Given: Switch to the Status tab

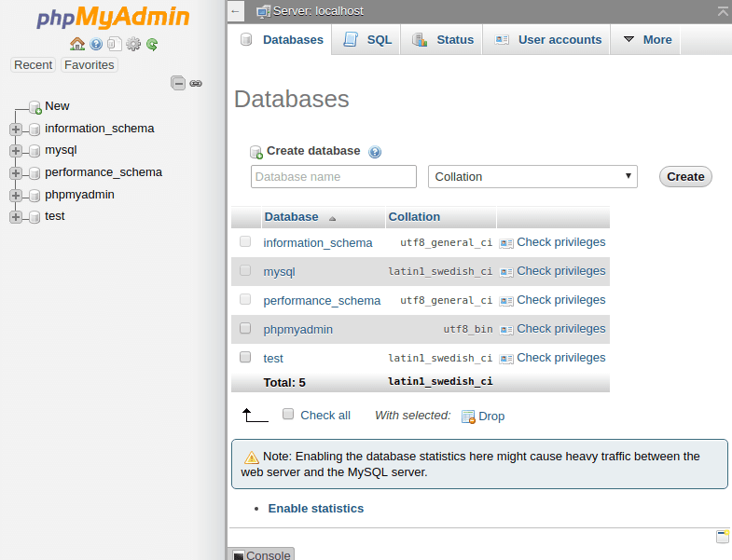Looking at the screenshot, I should [443, 40].
